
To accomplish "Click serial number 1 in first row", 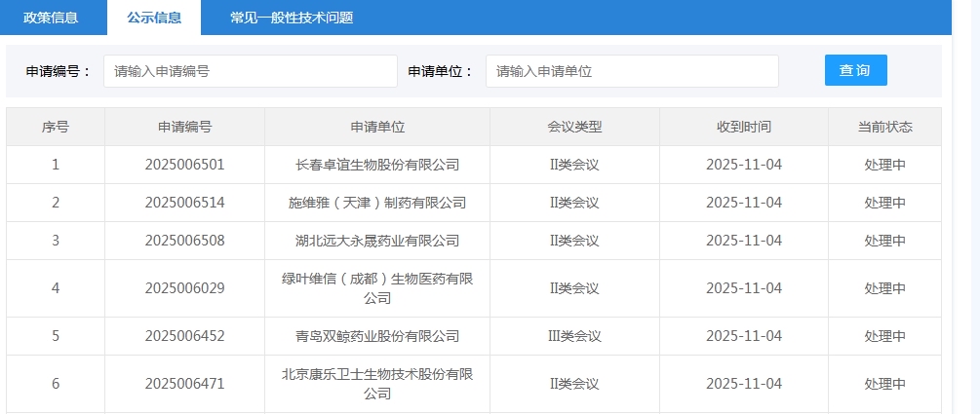I will click(x=56, y=165).
